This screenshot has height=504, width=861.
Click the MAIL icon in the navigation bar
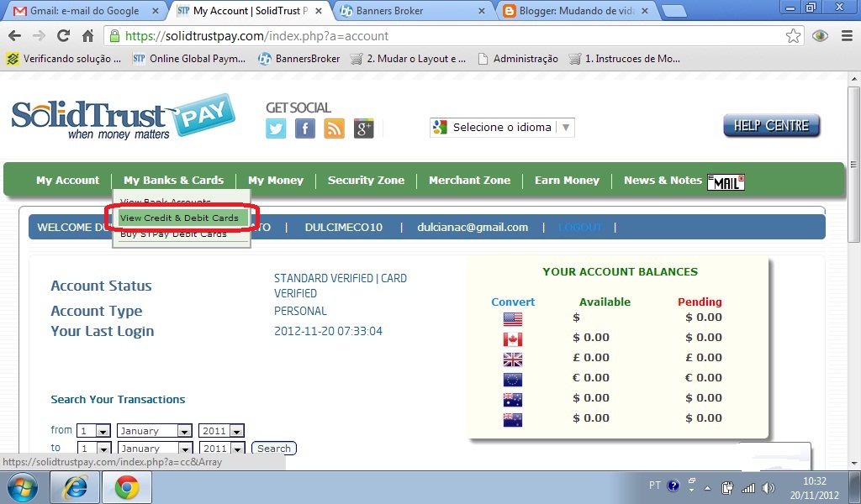tap(725, 181)
